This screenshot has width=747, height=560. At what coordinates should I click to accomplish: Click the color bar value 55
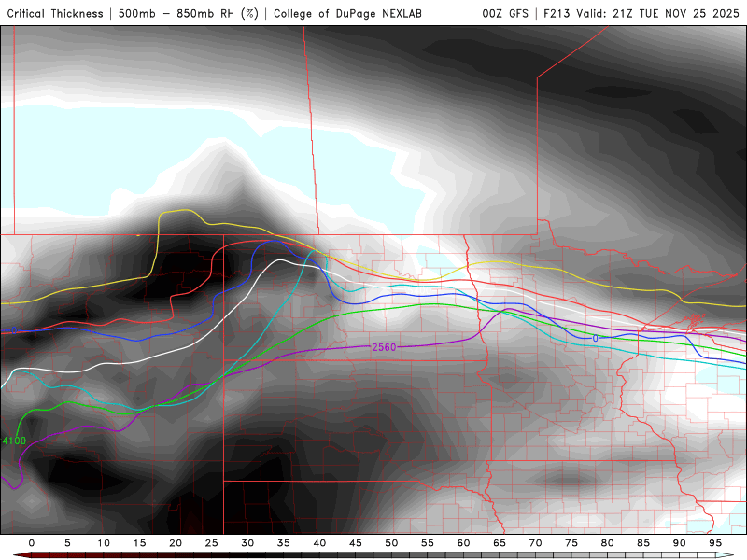click(428, 543)
